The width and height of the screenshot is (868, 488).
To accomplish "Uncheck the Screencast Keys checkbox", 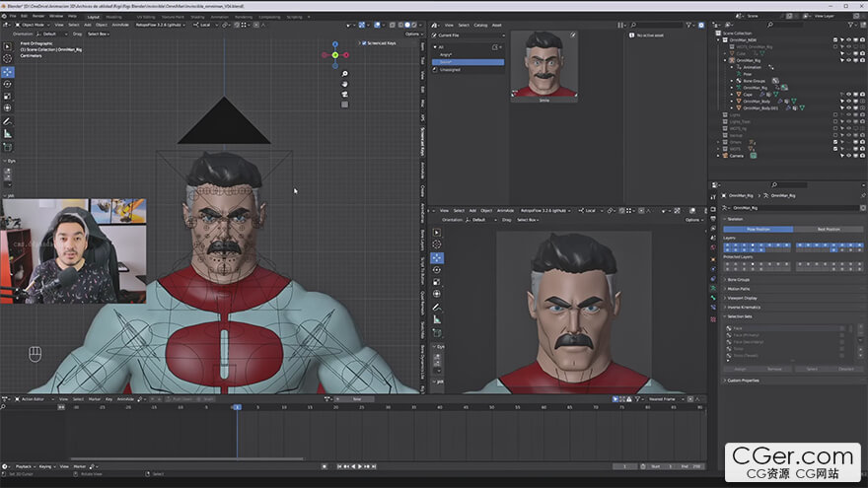I will pos(364,43).
